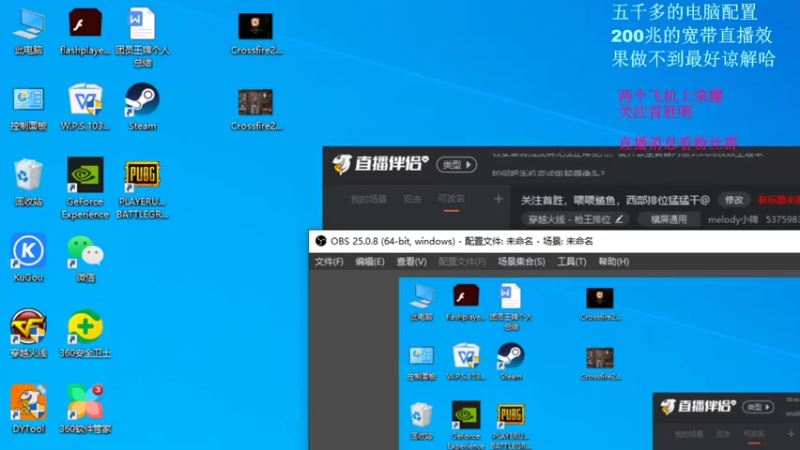This screenshot has height=450, width=800.
Task: Open 团员王锦个人总结 Word document on desktop
Action: (142, 37)
